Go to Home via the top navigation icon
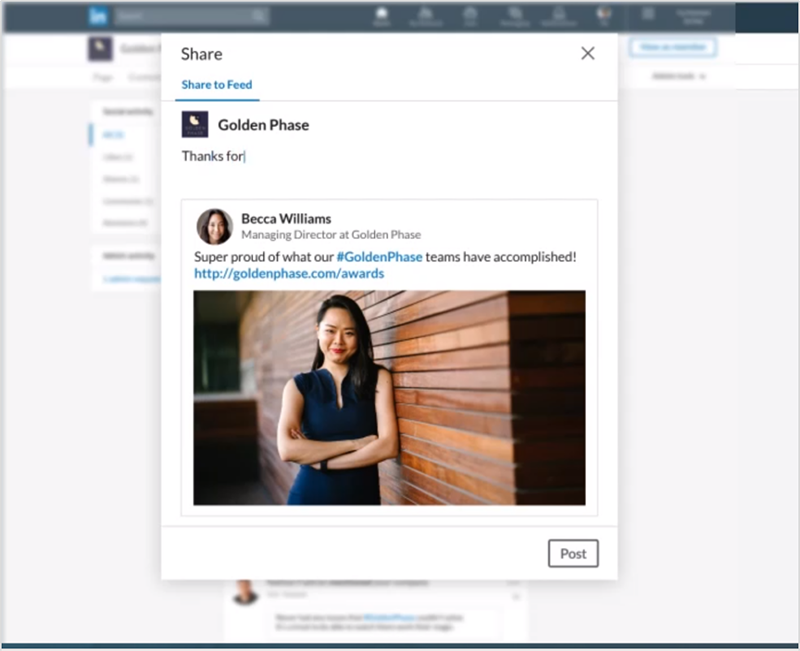Screen dimensions: 800x651 (382, 16)
